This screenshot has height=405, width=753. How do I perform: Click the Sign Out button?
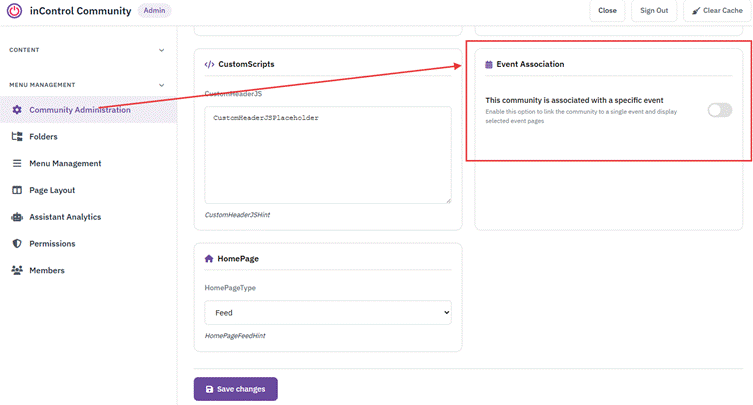click(x=654, y=11)
